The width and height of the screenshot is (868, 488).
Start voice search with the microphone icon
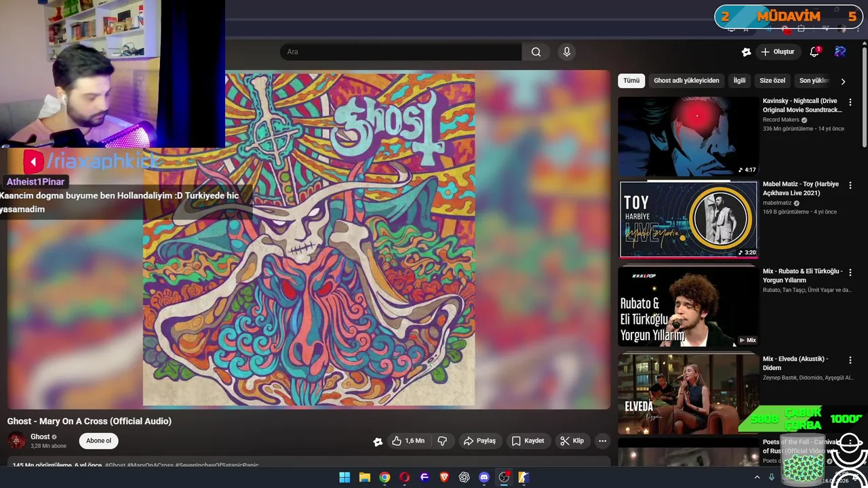point(567,52)
